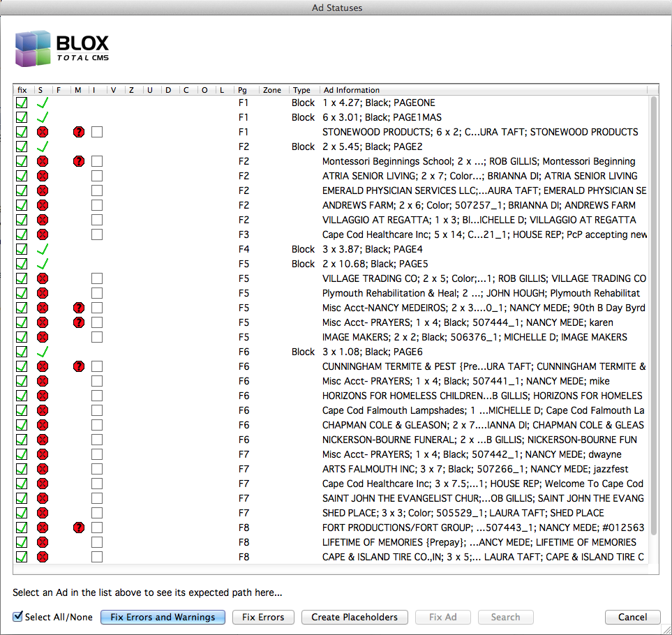The image size is (672, 635).
Task: Click the Search button
Action: click(x=506, y=617)
